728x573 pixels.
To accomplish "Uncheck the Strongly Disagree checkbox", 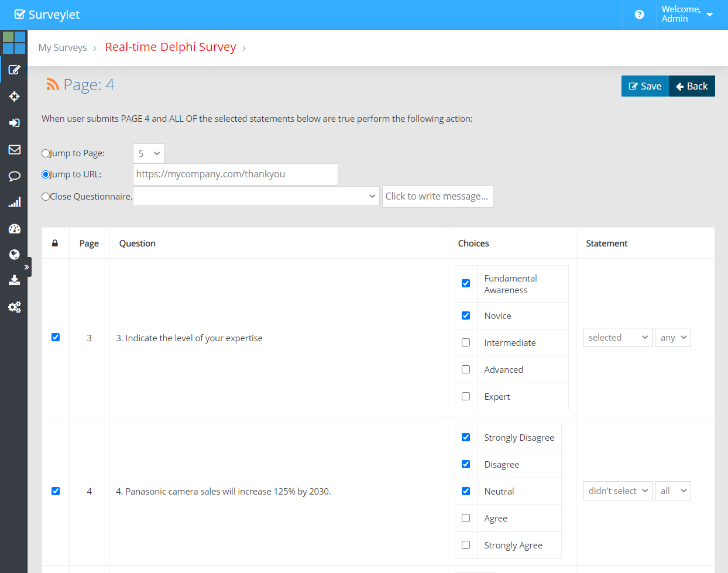I will [466, 437].
